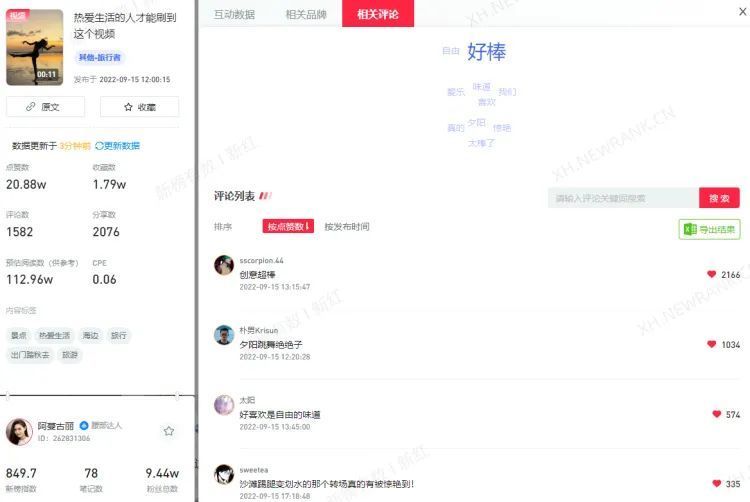Select the 出门散秋去 content tag
750x502 pixels.
click(30, 355)
